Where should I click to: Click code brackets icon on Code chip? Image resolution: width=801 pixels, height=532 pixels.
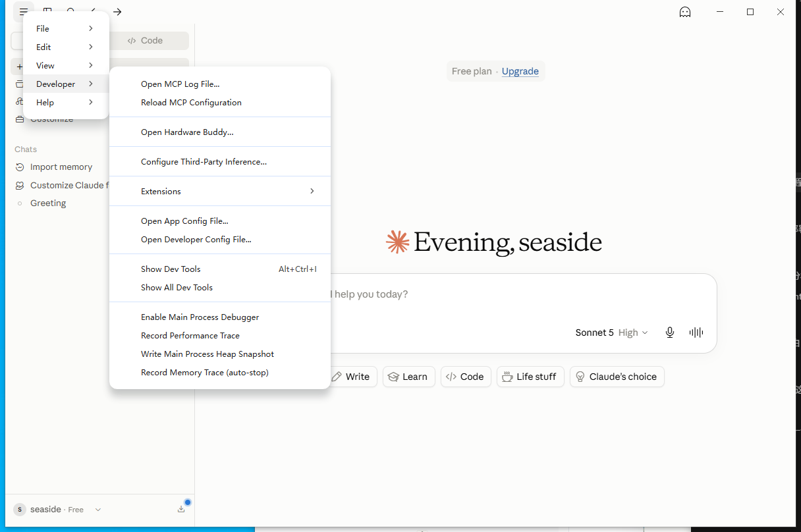tap(451, 377)
